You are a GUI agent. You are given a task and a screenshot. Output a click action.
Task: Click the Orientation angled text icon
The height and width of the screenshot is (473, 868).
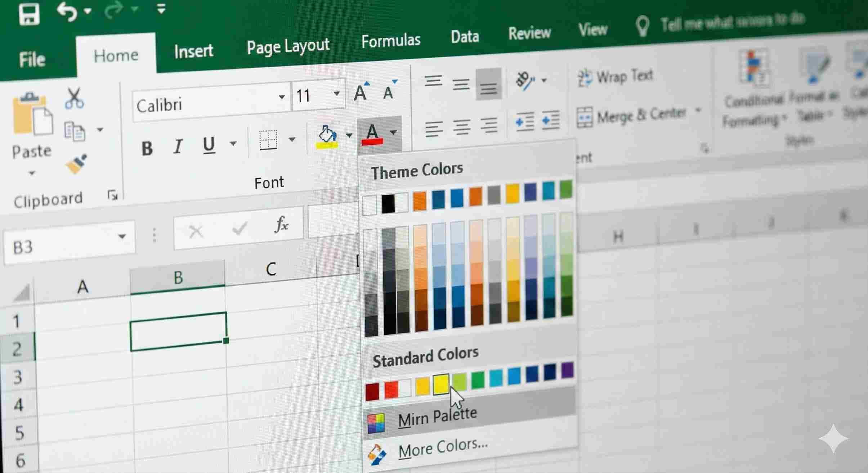525,81
